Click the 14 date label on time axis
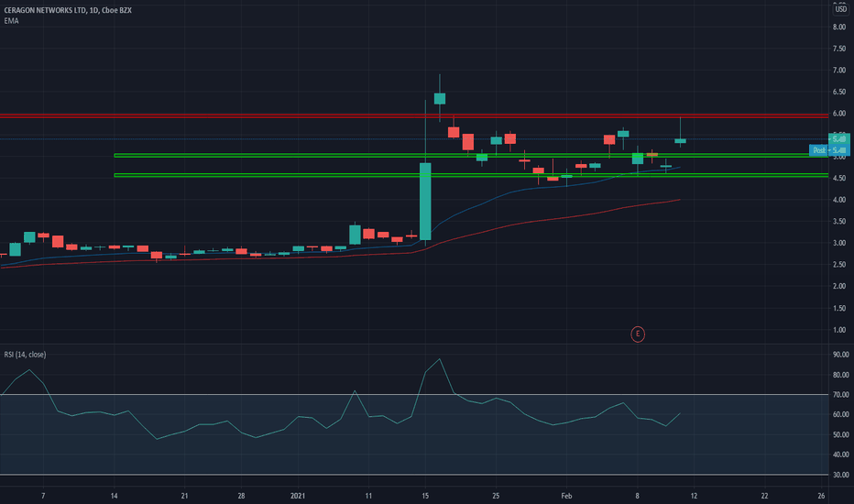854x504 pixels. pyautogui.click(x=114, y=496)
